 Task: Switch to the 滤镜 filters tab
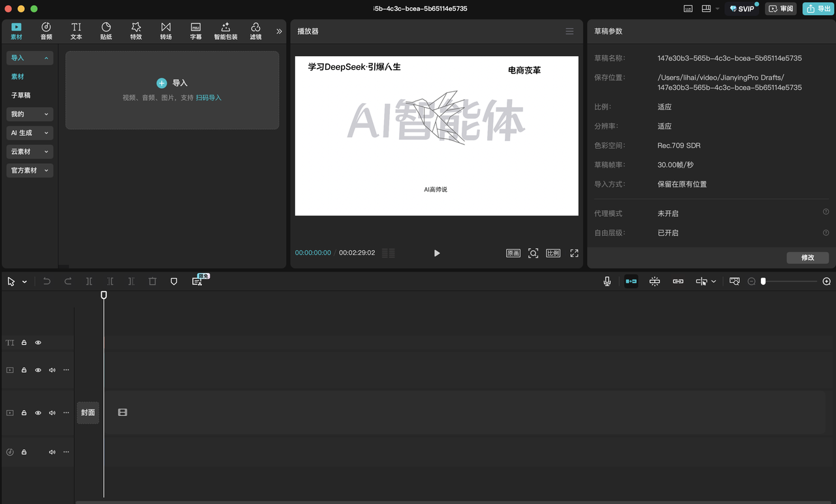pyautogui.click(x=255, y=31)
